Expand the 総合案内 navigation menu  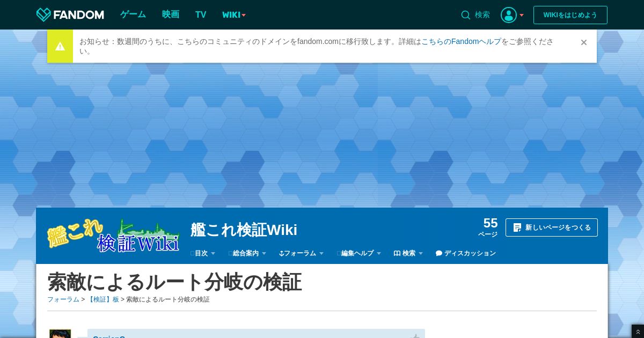[x=247, y=253]
